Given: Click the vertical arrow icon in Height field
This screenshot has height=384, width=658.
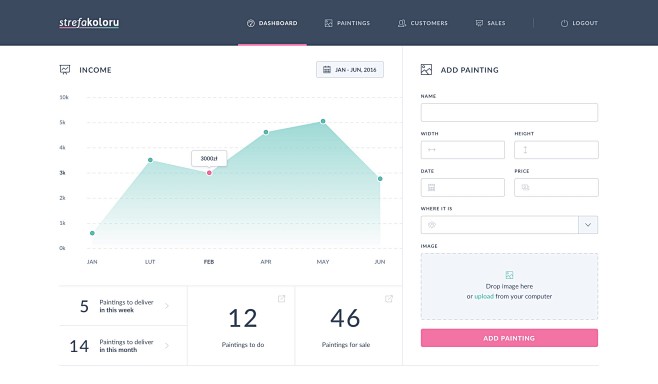Looking at the screenshot, I should pos(525,150).
